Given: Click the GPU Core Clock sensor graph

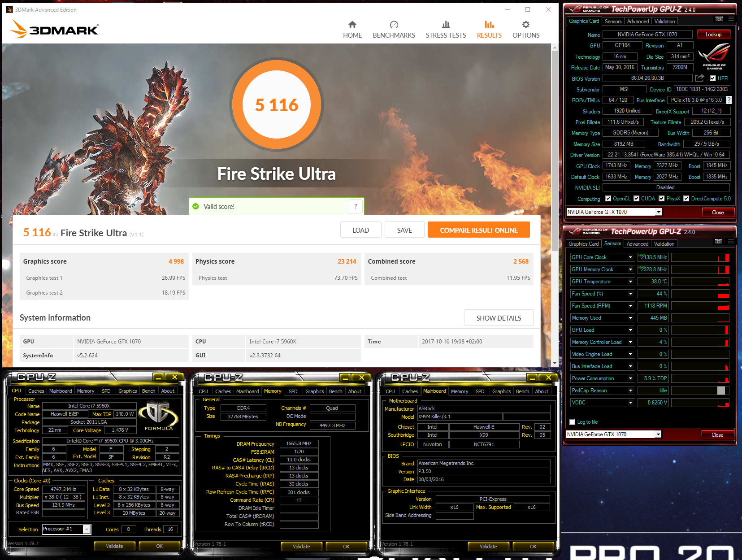Looking at the screenshot, I should click(x=700, y=257).
